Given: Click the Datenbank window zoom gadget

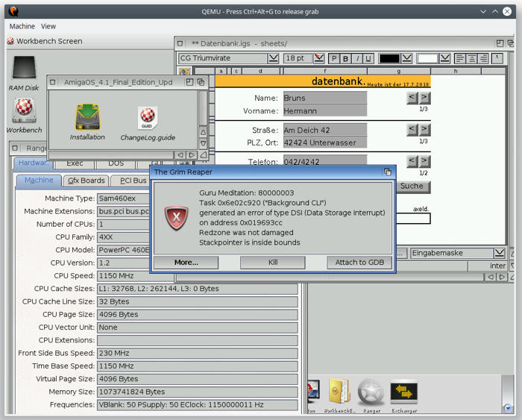Looking at the screenshot, I should point(500,43).
